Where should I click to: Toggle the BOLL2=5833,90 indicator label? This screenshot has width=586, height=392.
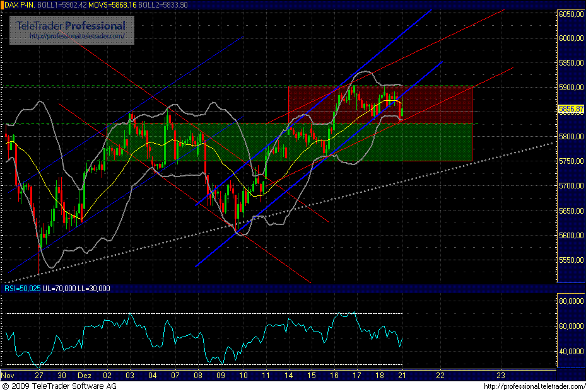coord(163,4)
